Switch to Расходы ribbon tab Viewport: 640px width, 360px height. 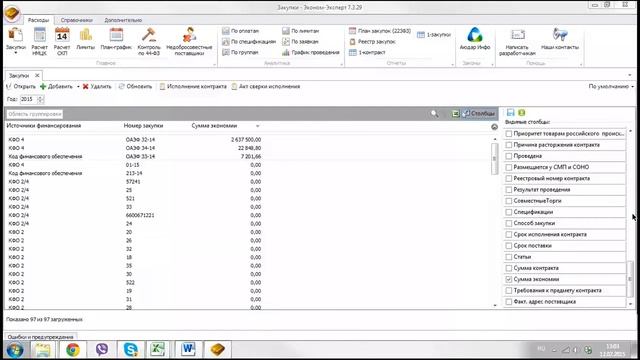point(38,20)
